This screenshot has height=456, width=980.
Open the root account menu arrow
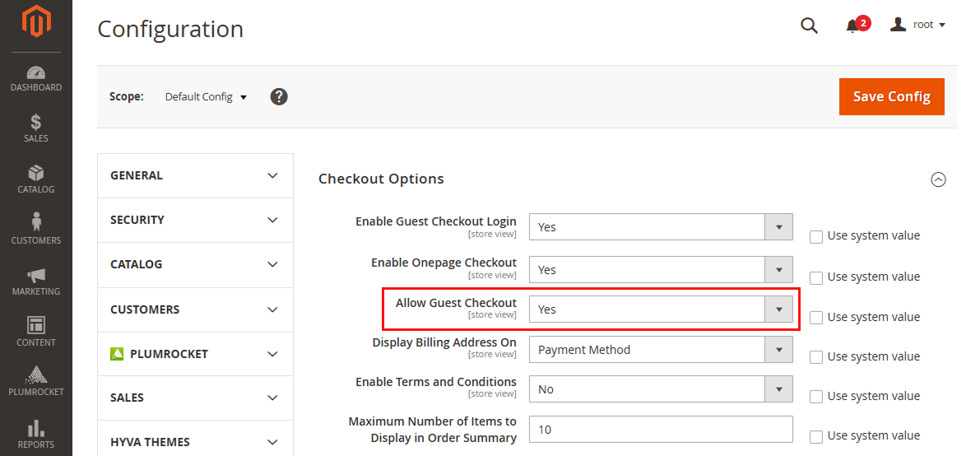(942, 25)
